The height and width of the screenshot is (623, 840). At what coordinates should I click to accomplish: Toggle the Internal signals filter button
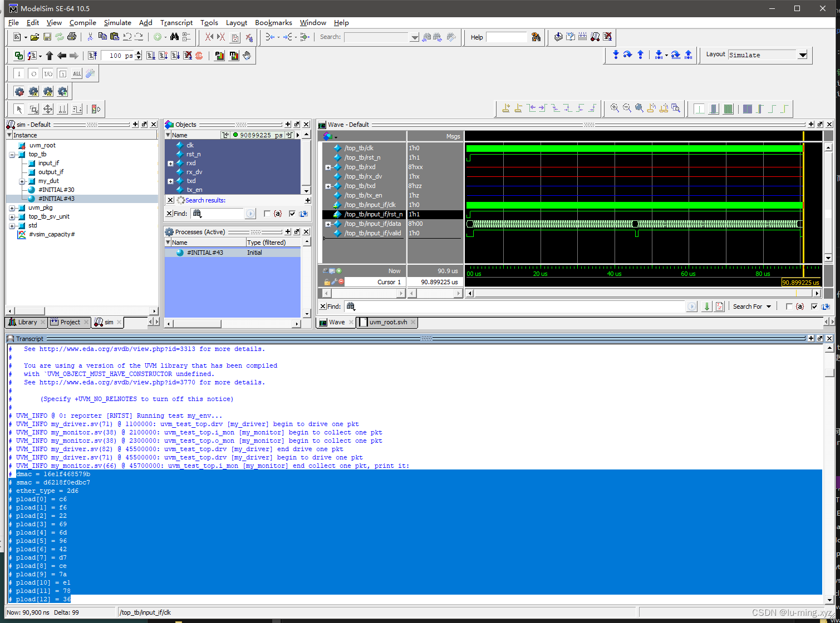[x=62, y=73]
